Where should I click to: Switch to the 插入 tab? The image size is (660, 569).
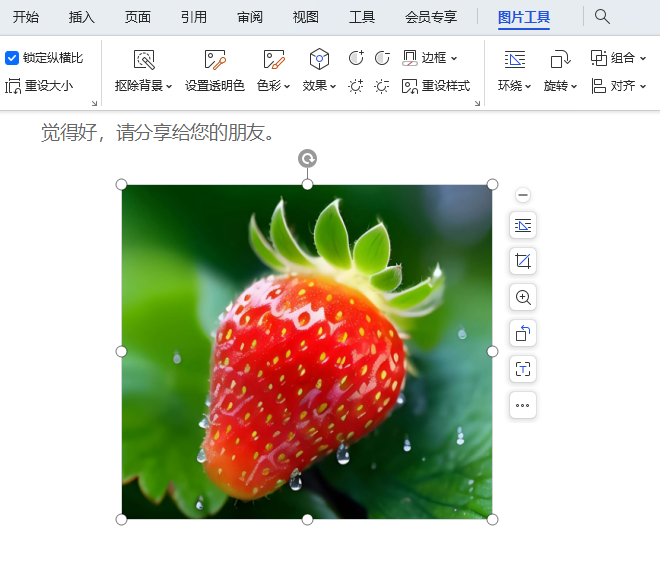pyautogui.click(x=82, y=17)
